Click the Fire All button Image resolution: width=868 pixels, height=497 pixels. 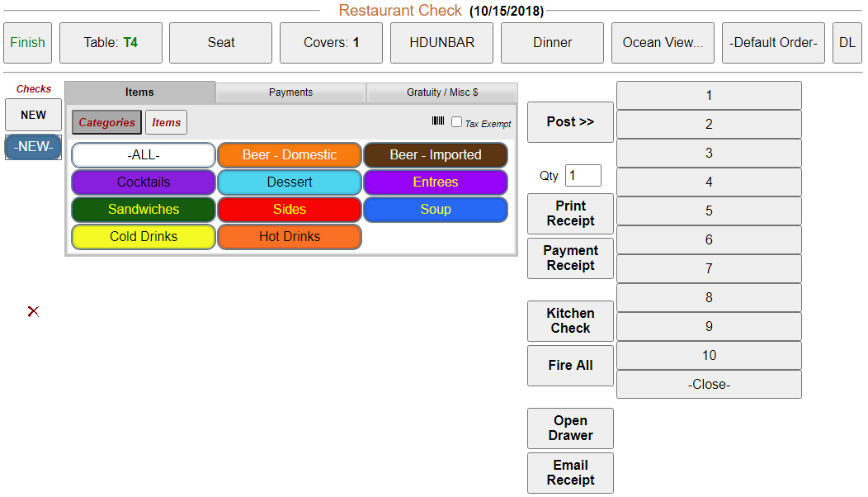click(570, 366)
